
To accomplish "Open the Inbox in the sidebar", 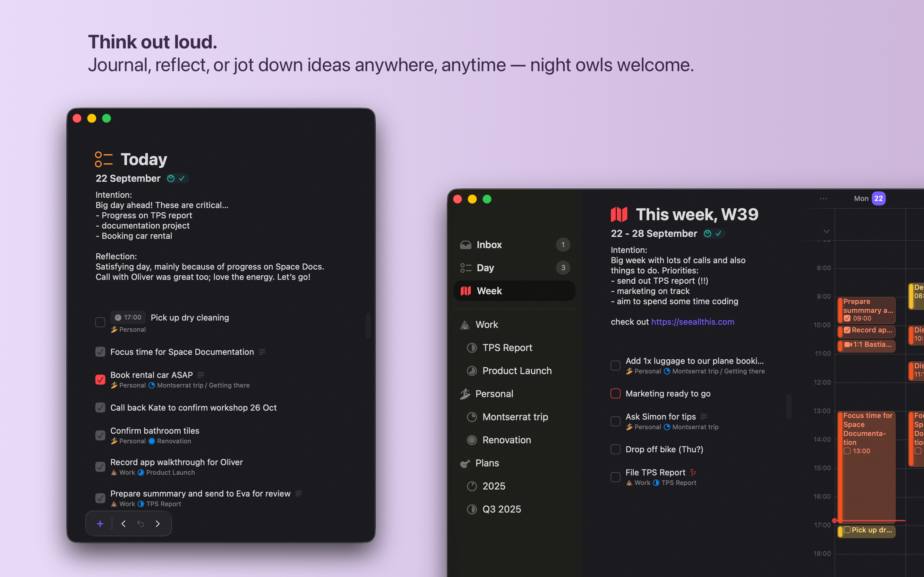I will (x=489, y=245).
